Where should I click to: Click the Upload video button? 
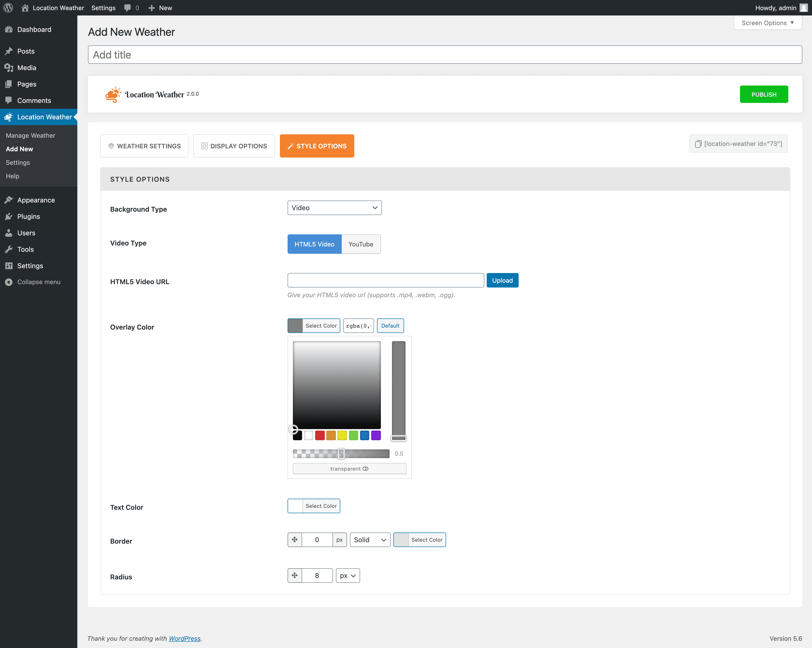[x=502, y=281]
